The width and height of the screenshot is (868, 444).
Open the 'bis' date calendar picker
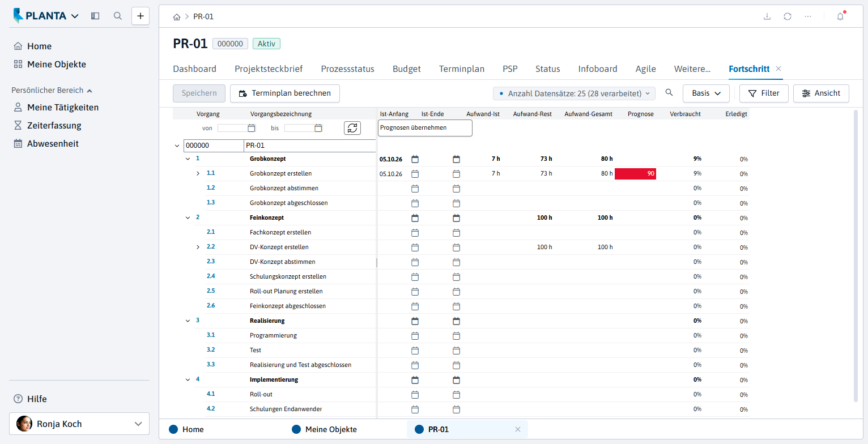pos(318,128)
